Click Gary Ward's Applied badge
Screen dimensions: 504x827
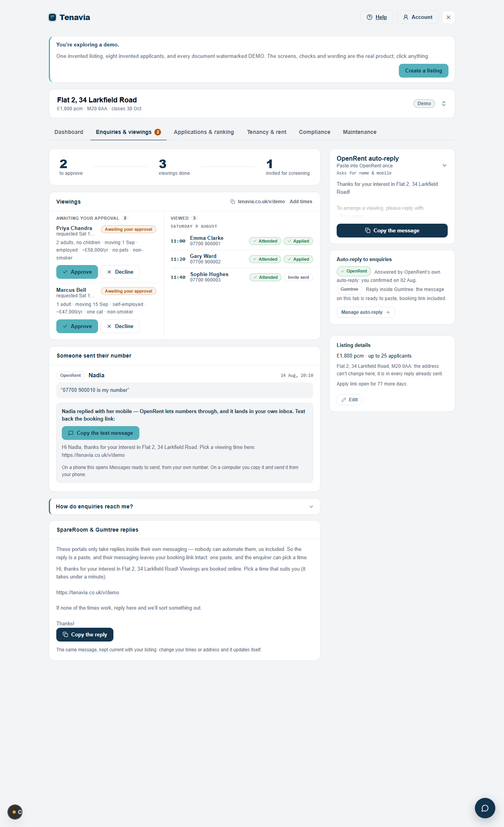(298, 259)
